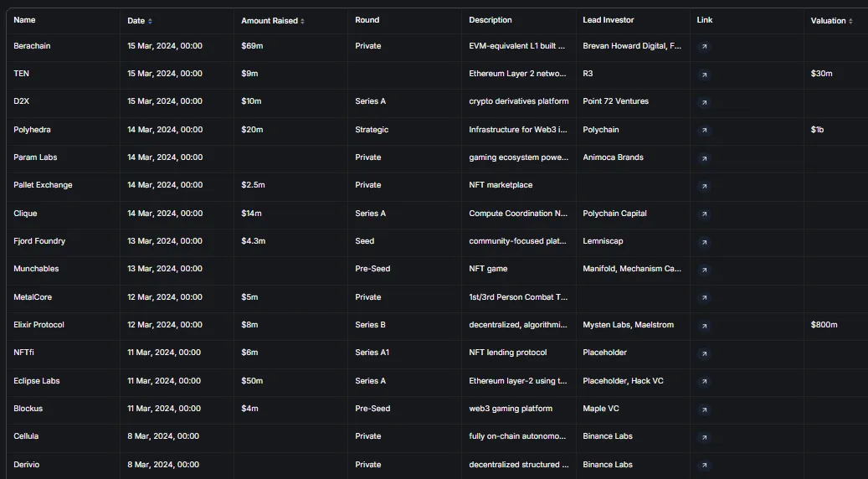
Task: Open link icon for Pallet Exchange
Action: pos(704,186)
